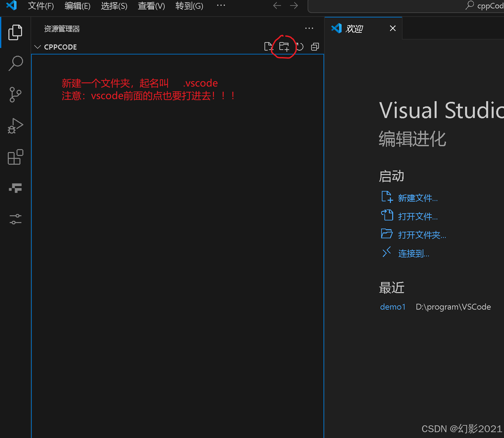Click the 连接到... link

coord(414,254)
